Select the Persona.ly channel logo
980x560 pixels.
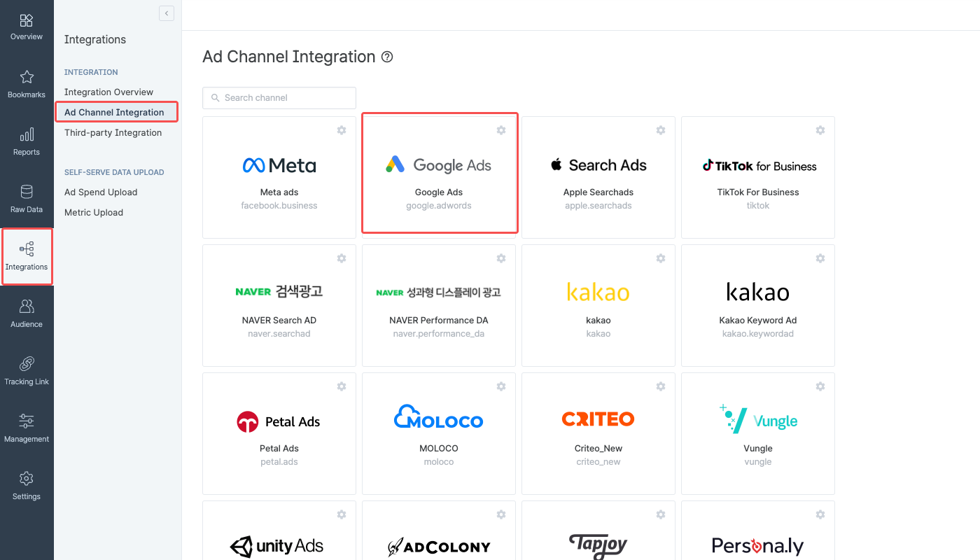point(758,546)
